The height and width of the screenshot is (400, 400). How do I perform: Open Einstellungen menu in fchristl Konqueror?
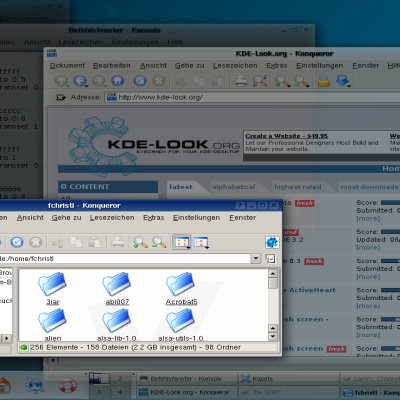196,218
